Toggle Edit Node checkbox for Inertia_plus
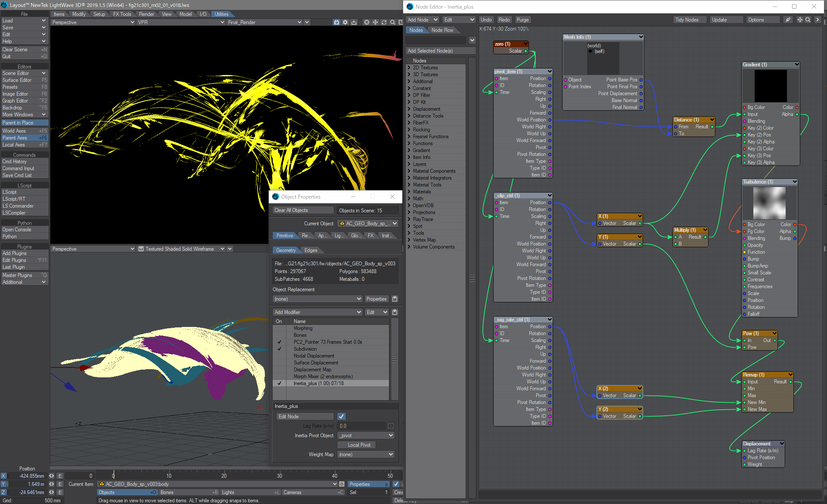 coord(342,417)
